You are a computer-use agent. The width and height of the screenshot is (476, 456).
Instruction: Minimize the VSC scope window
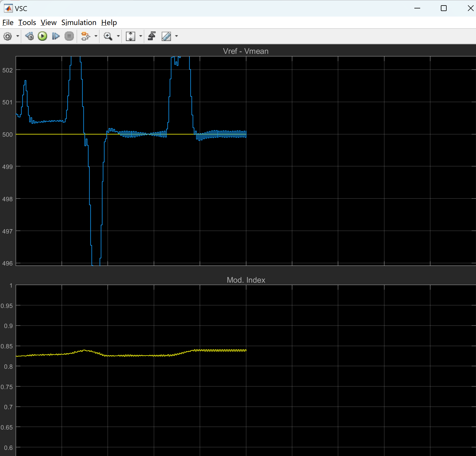coord(417,8)
